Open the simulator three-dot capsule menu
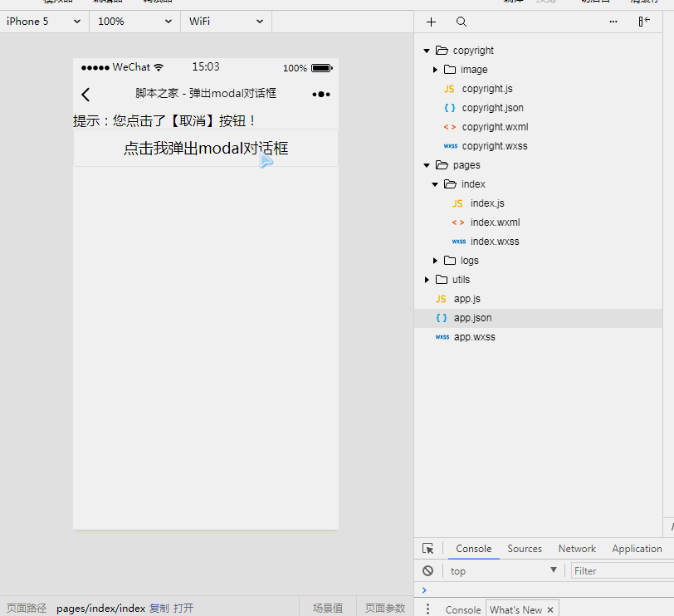The width and height of the screenshot is (674, 616). [x=321, y=94]
